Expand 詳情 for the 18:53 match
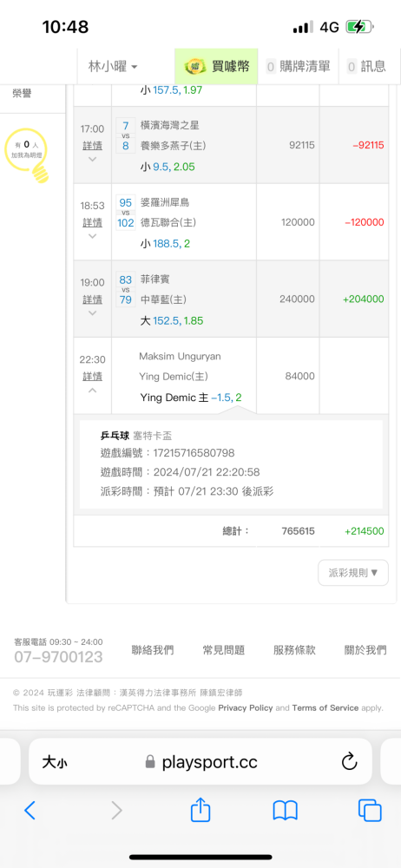The image size is (401, 868). (x=92, y=222)
